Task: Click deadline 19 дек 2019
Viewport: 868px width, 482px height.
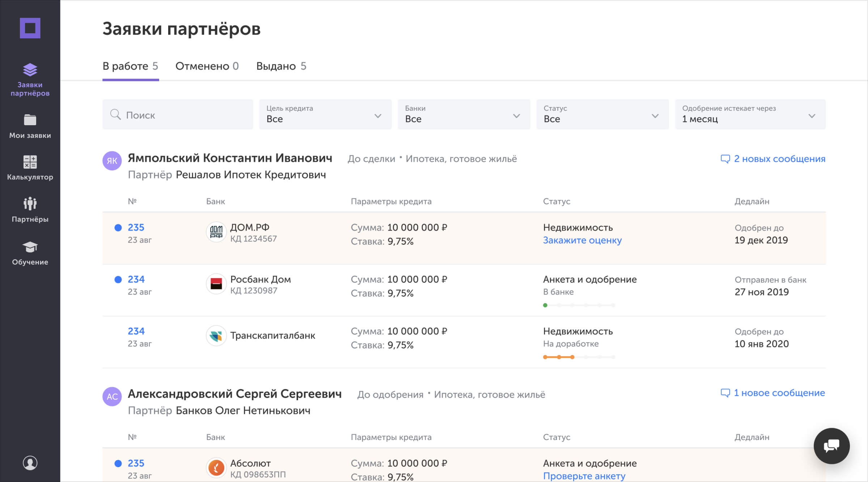Action: coord(761,240)
